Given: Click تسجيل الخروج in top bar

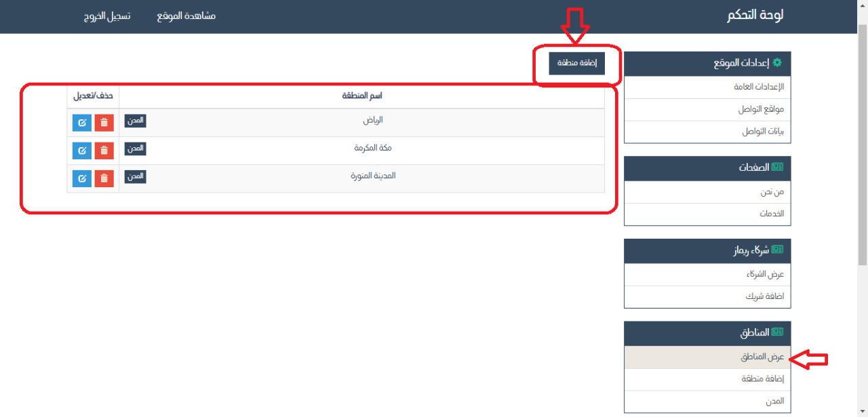Looking at the screenshot, I should [102, 16].
